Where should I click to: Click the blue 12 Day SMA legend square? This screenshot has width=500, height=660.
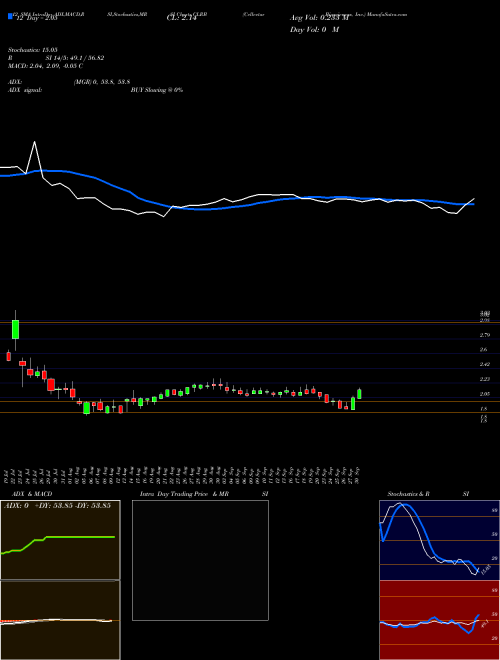(11, 16)
